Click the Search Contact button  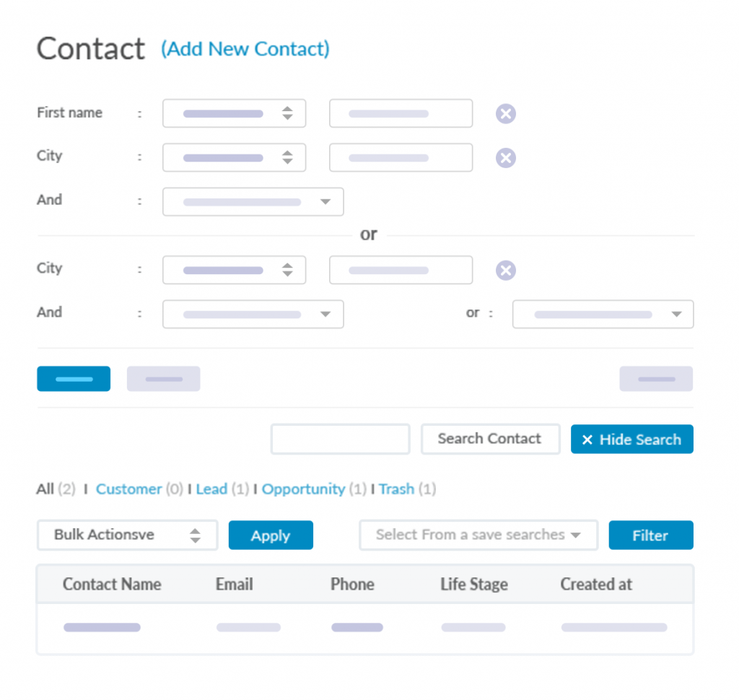click(x=490, y=439)
